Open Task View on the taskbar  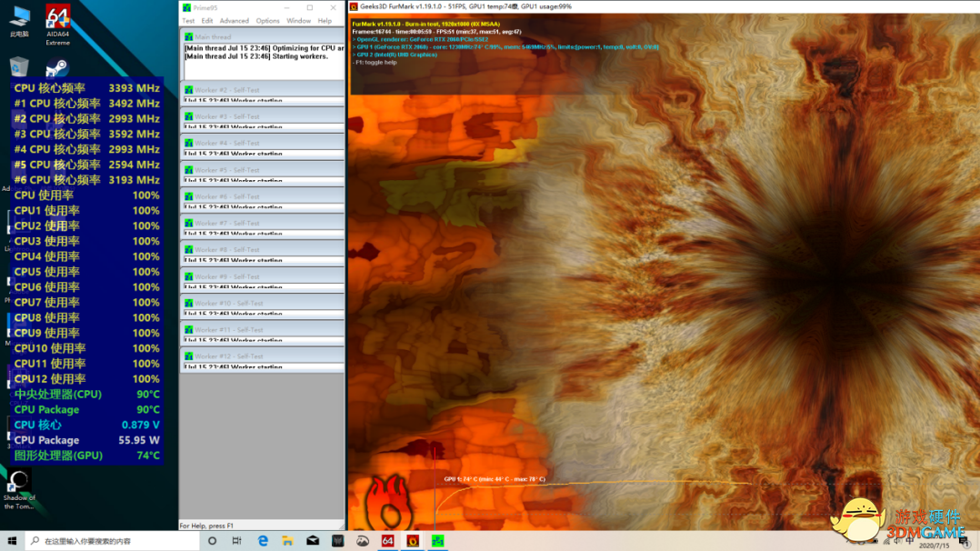coord(236,541)
